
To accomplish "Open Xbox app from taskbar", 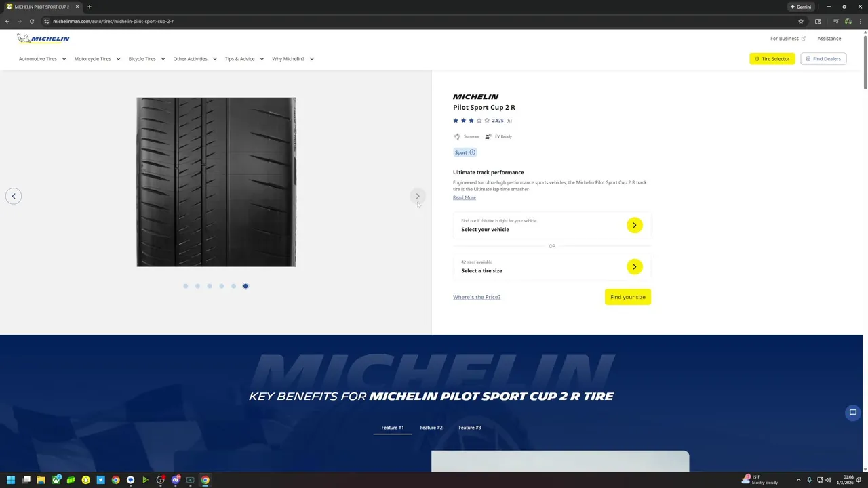I will 56,480.
